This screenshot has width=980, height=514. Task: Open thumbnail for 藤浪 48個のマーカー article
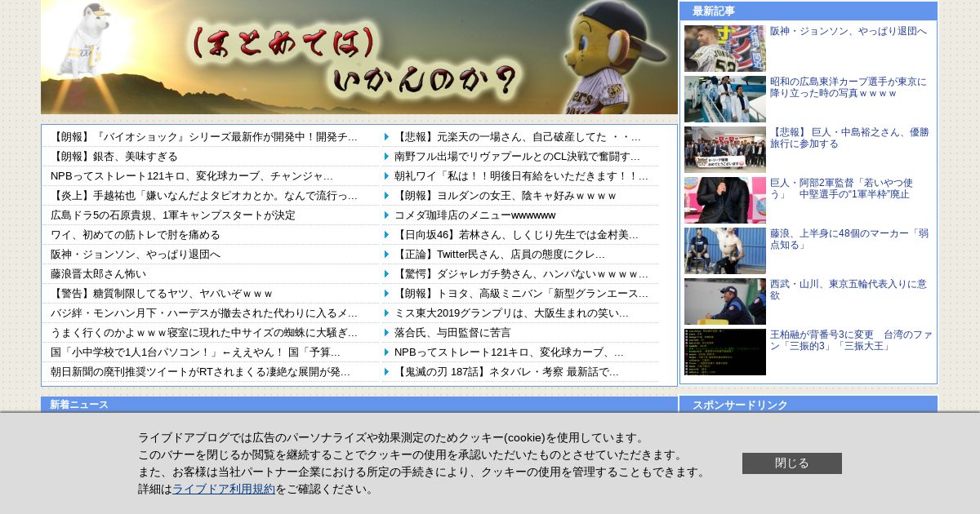(725, 250)
